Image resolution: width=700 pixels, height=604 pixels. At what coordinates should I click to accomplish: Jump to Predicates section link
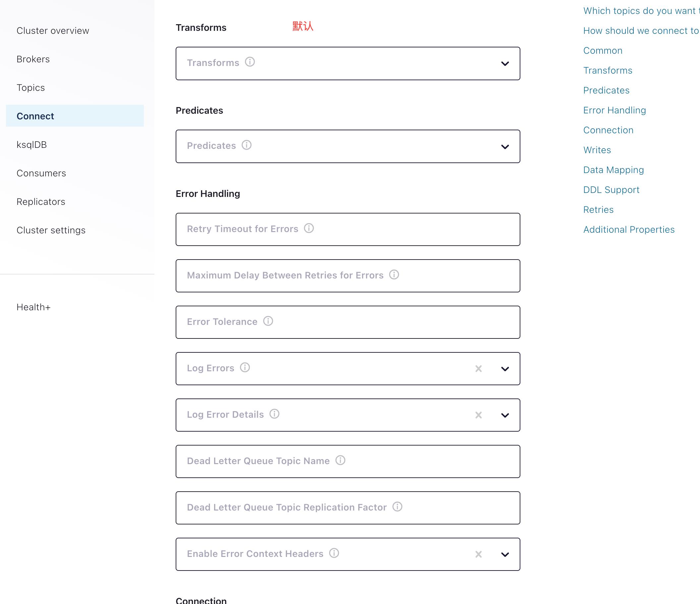[x=607, y=90]
